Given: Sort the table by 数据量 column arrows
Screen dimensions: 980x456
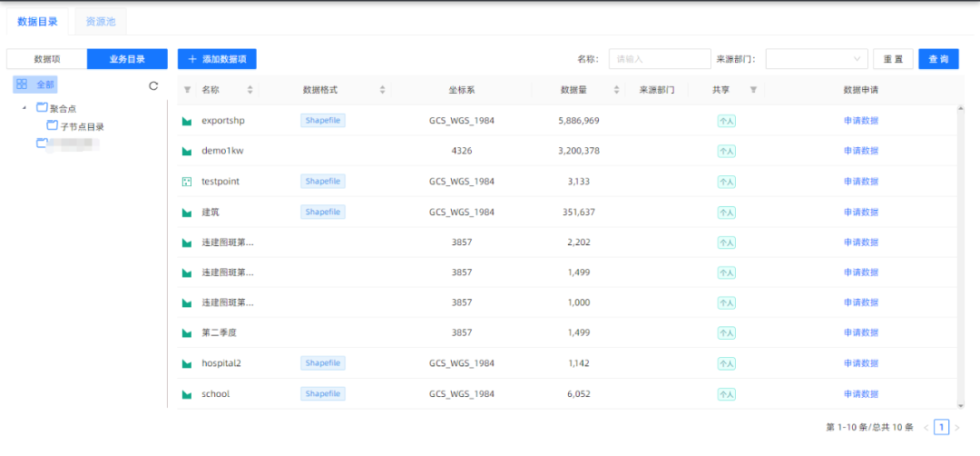Looking at the screenshot, I should click(x=617, y=90).
